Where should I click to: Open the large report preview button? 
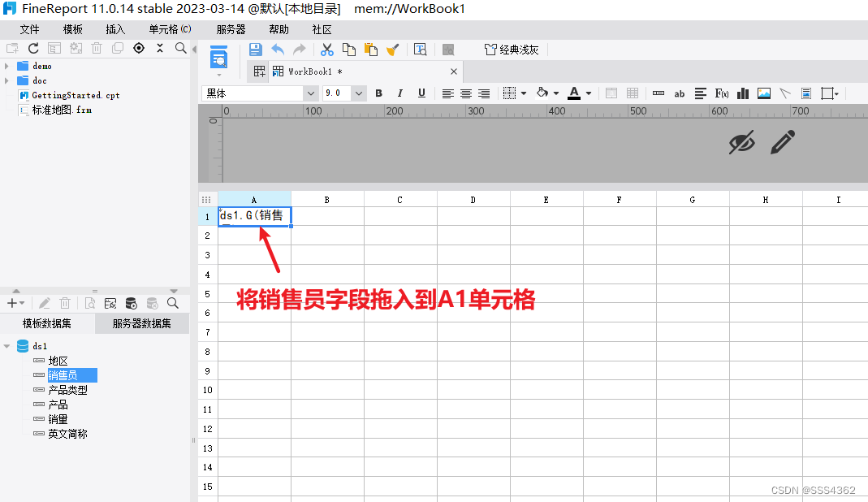pos(218,58)
